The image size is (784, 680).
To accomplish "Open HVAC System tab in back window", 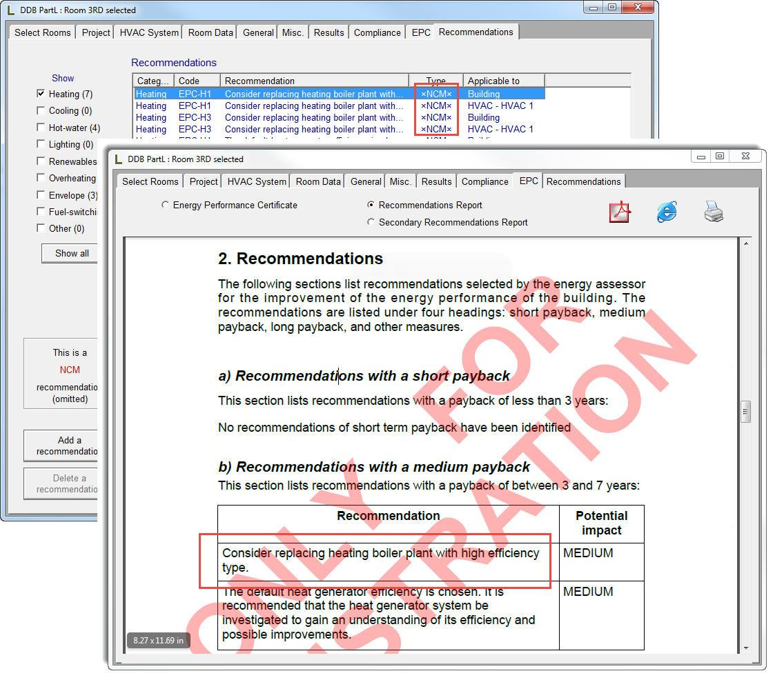I will 149,32.
